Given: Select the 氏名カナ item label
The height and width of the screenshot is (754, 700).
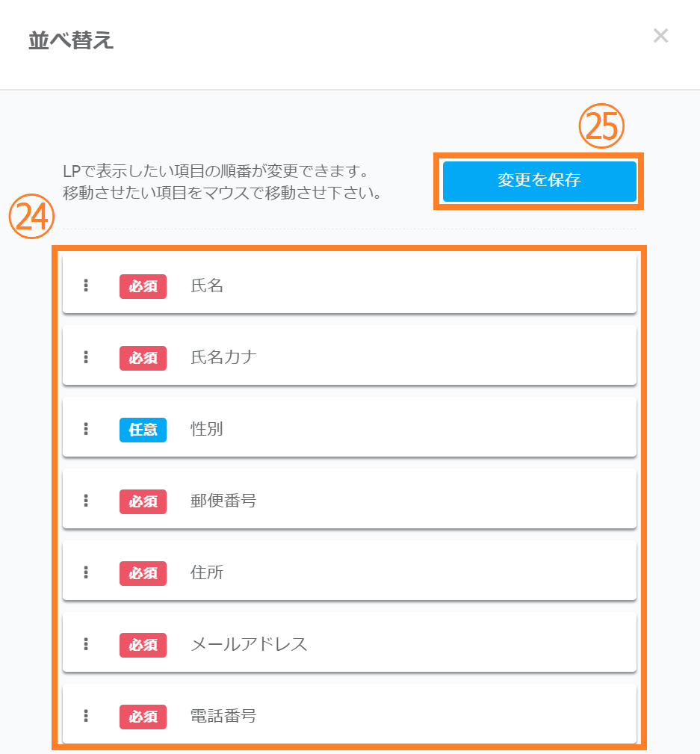Looking at the screenshot, I should click(223, 357).
